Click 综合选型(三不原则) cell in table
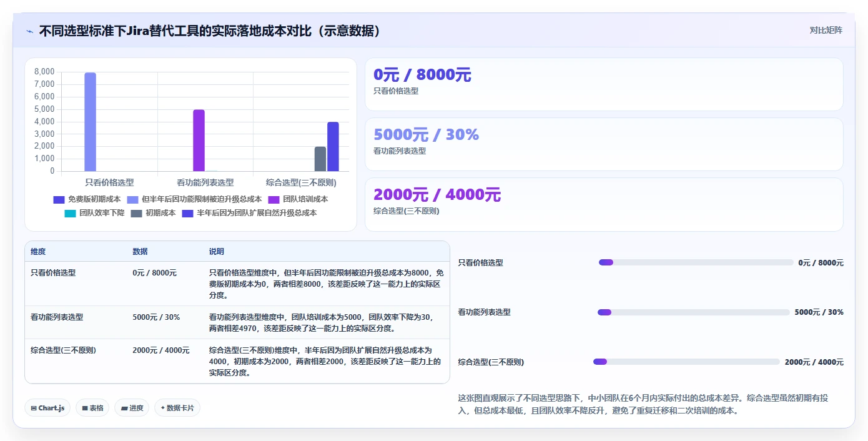The height and width of the screenshot is (441, 868). point(63,350)
